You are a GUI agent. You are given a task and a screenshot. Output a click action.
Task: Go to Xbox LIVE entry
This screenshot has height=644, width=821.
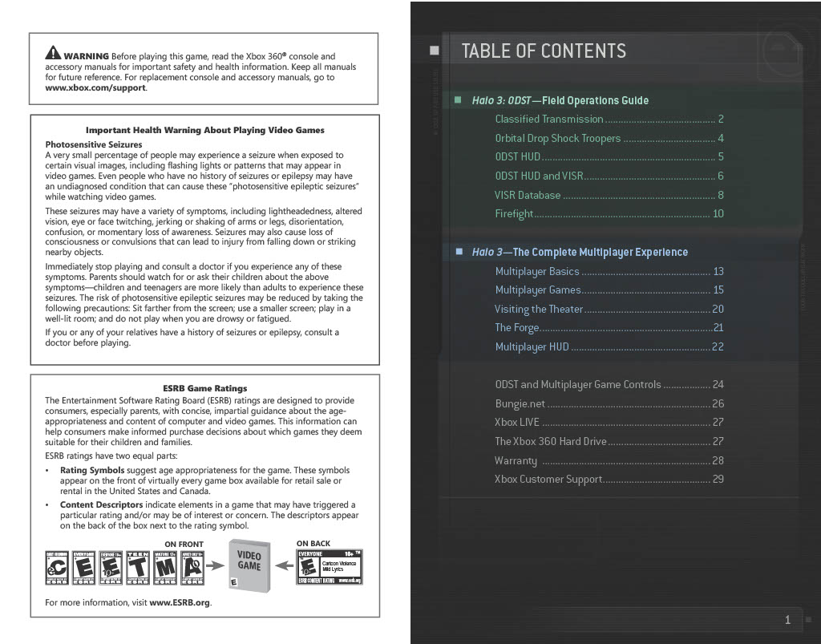click(x=609, y=422)
